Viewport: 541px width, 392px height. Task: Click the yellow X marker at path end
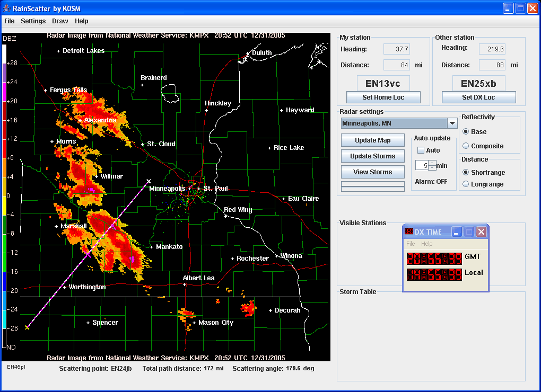pos(27,327)
